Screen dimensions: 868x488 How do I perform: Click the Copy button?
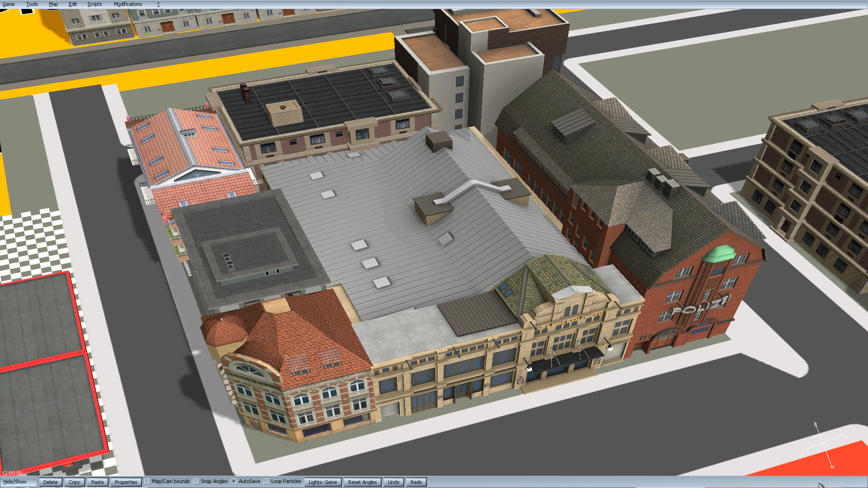[75, 482]
